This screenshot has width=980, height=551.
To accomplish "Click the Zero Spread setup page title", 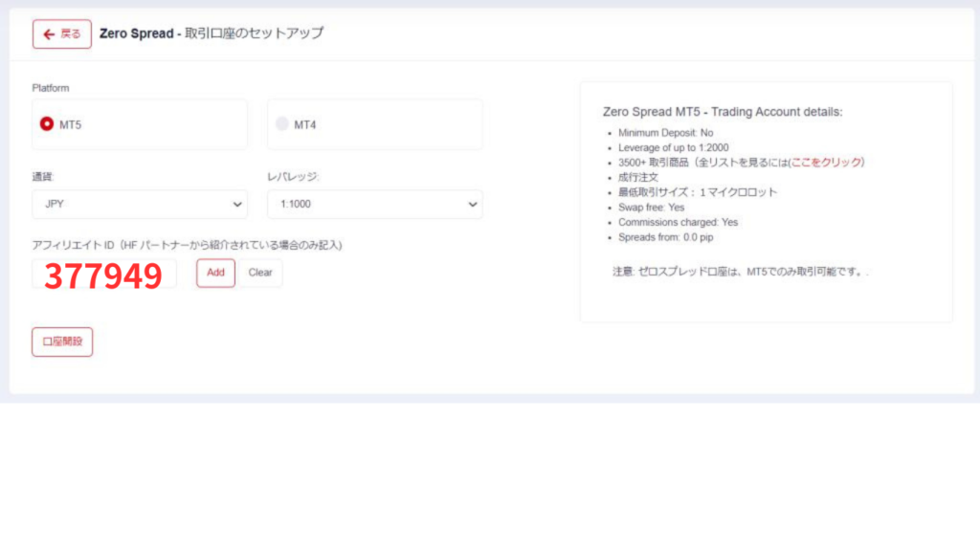I will click(x=212, y=33).
